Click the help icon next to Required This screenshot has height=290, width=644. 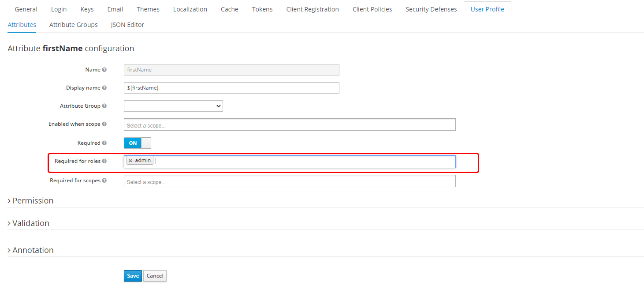(105, 143)
